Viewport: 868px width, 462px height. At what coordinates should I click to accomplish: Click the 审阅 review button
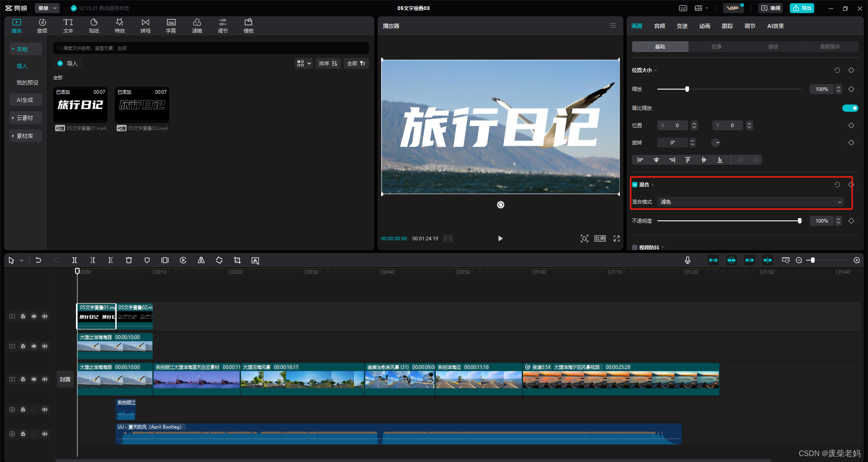point(771,8)
